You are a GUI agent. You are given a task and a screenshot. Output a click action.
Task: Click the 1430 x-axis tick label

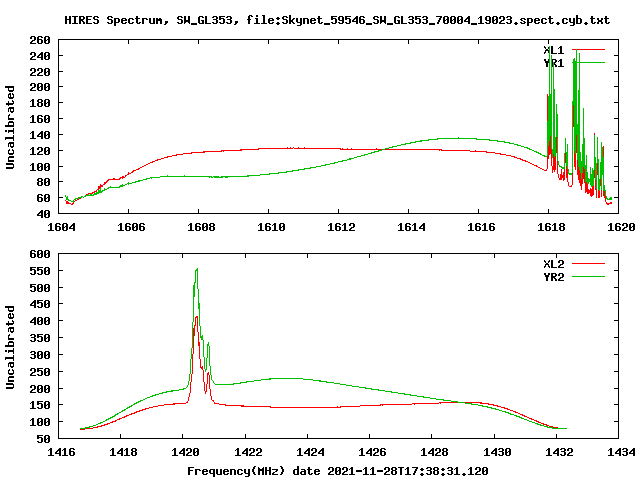click(497, 452)
